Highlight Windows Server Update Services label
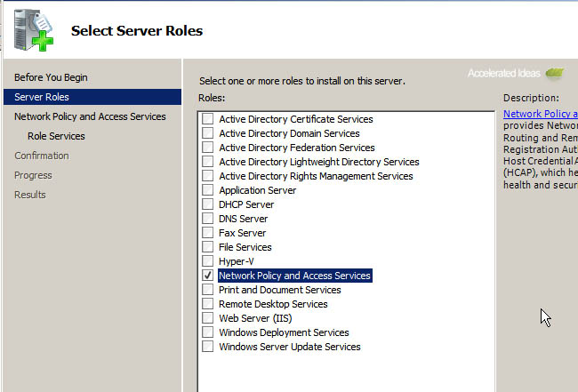578x392 pixels. coord(290,347)
